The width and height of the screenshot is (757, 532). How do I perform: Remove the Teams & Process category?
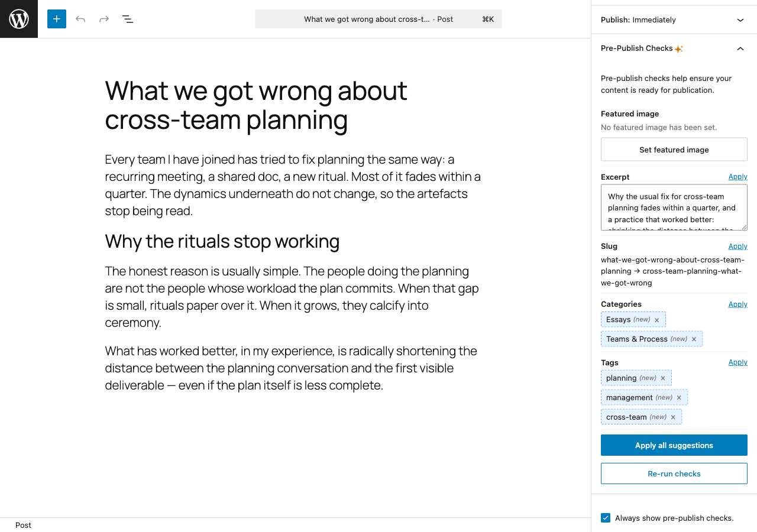click(x=694, y=339)
